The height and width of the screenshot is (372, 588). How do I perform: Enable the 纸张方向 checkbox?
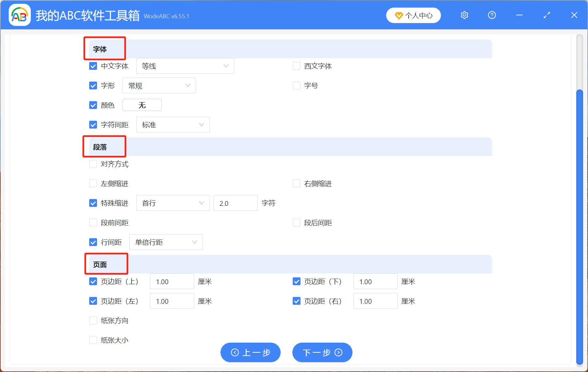click(93, 320)
